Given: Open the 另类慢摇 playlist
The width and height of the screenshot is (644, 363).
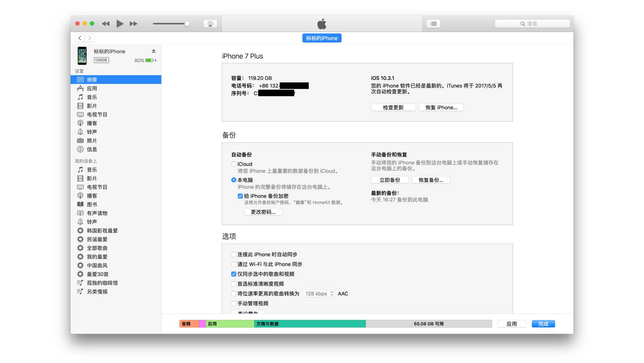Looking at the screenshot, I should (x=116, y=291).
